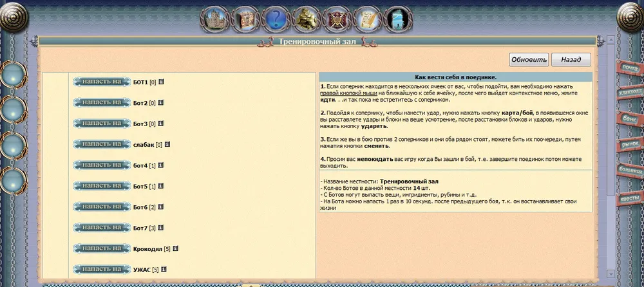Click the БОТ1 name text
Image resolution: width=644 pixels, height=287 pixels.
[140, 82]
